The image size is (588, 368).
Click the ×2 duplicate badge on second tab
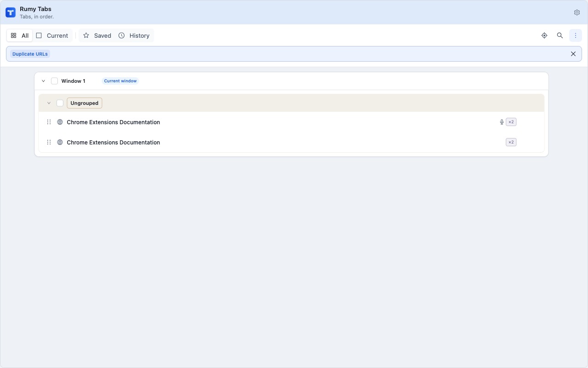pyautogui.click(x=511, y=142)
